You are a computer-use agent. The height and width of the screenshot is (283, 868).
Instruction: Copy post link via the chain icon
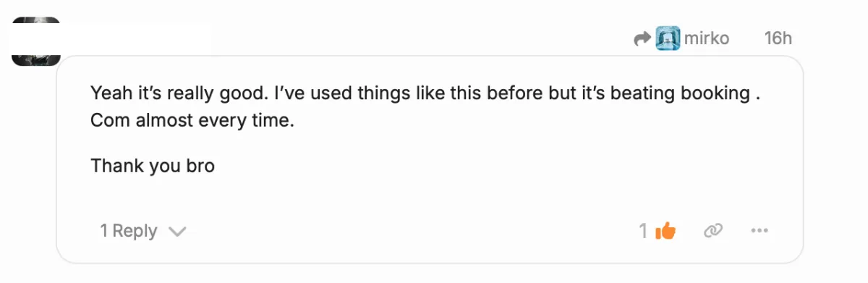click(x=713, y=231)
